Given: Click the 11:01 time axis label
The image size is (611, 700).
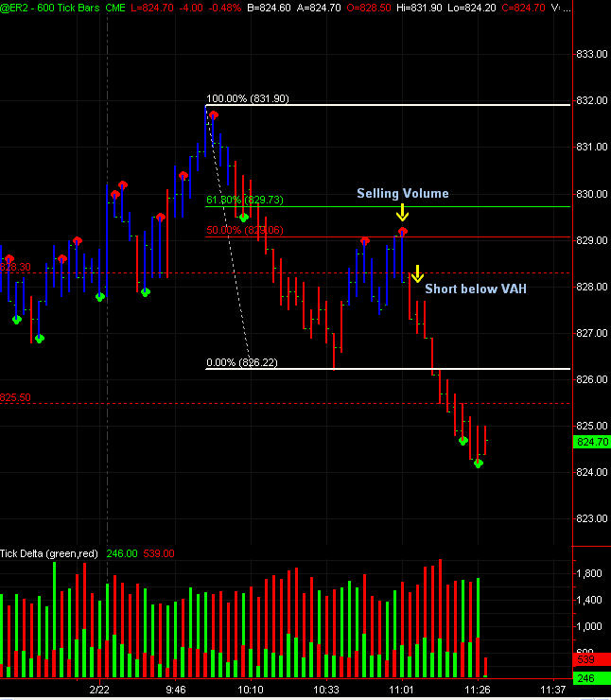Looking at the screenshot, I should [401, 690].
